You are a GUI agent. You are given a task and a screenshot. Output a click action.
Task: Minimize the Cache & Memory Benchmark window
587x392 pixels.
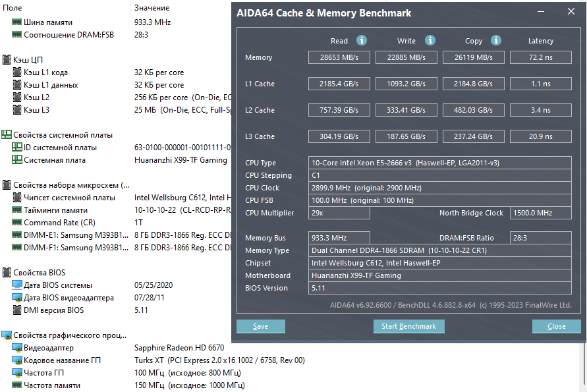541,12
